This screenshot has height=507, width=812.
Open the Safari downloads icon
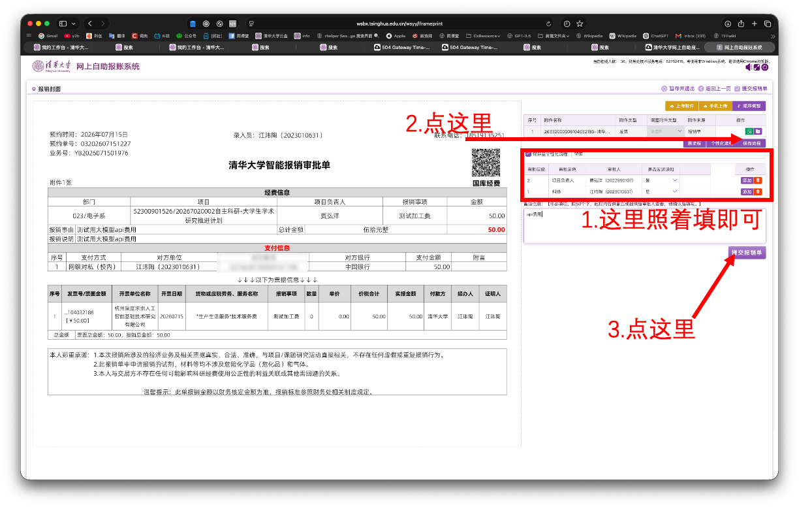[728, 24]
